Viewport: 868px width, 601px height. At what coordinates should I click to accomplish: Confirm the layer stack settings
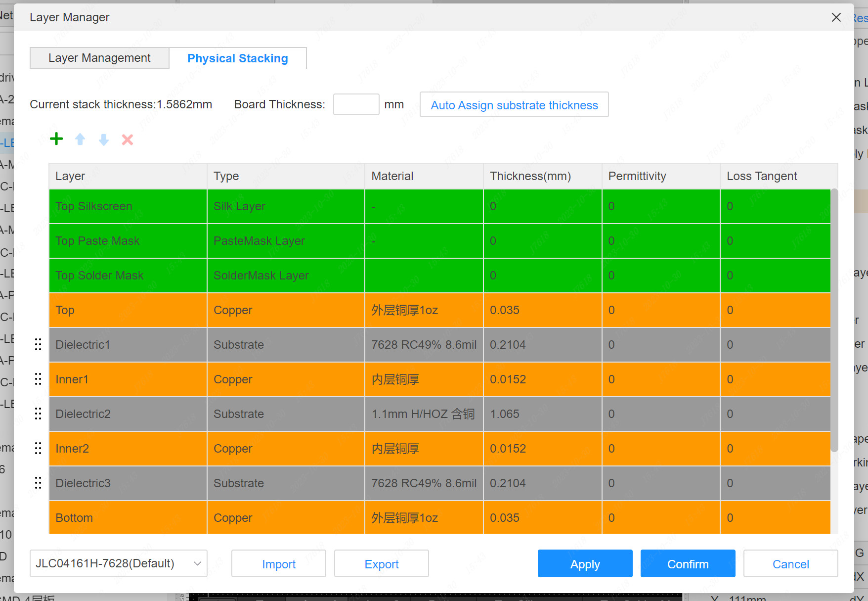tap(688, 564)
